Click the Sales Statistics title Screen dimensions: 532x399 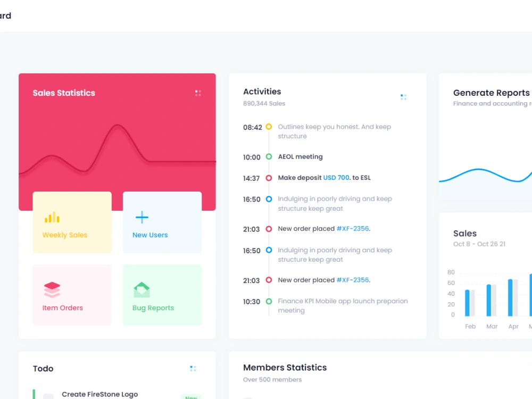64,93
